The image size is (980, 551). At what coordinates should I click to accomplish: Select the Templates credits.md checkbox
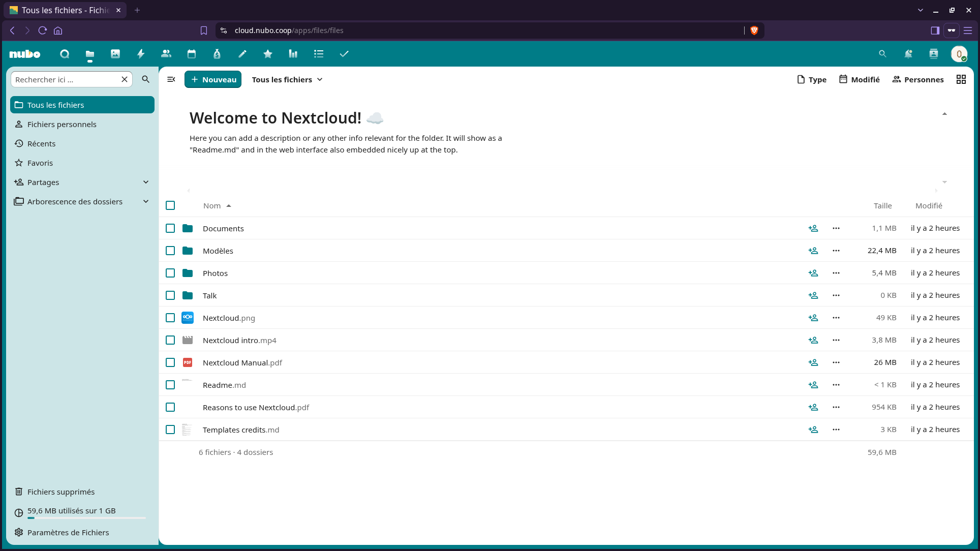170,430
